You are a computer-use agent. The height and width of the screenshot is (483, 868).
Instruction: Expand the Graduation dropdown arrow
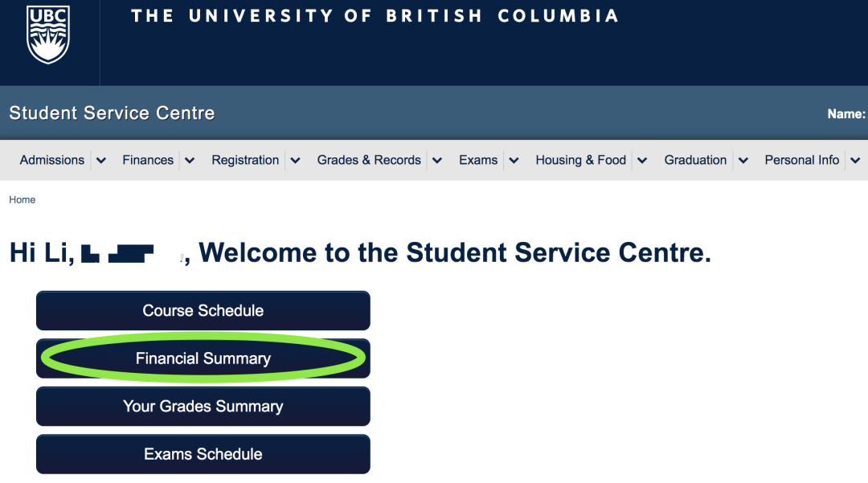[x=743, y=161]
